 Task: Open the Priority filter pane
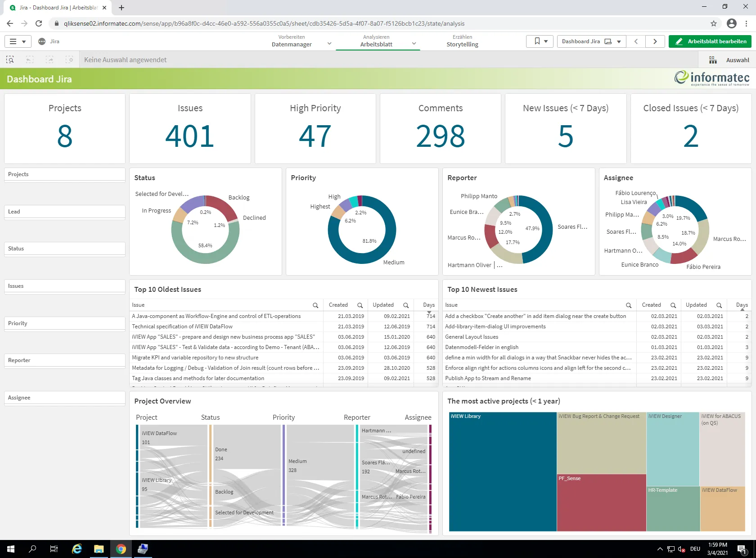[x=65, y=323]
